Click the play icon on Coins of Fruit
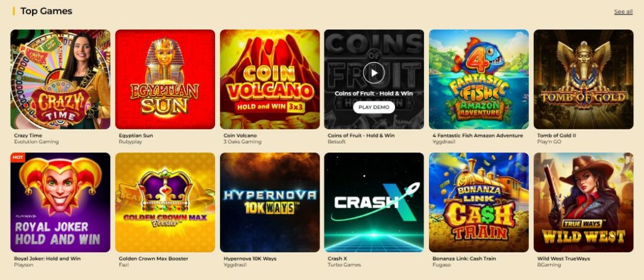Screen dimensions: 644x280 click(x=374, y=73)
